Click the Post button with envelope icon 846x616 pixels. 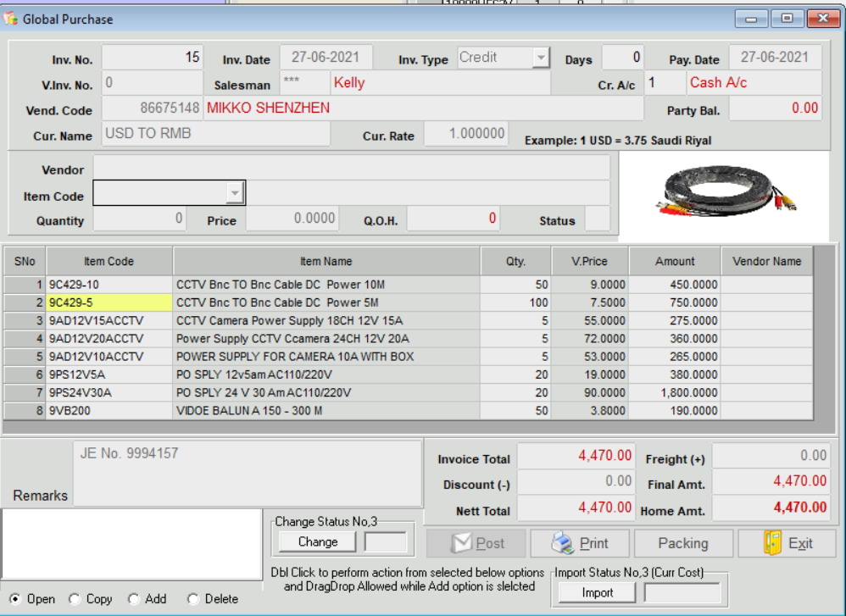coord(476,543)
